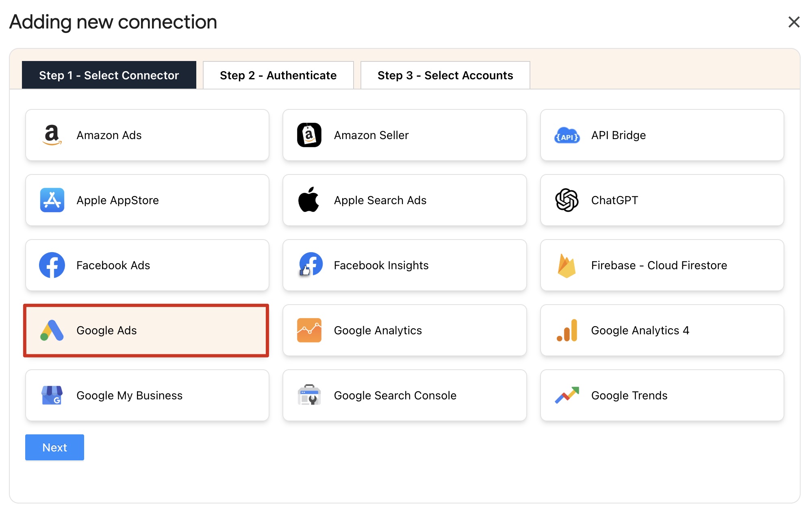Select the highlighted Google Ads label
The height and width of the screenshot is (510, 812).
[106, 331]
